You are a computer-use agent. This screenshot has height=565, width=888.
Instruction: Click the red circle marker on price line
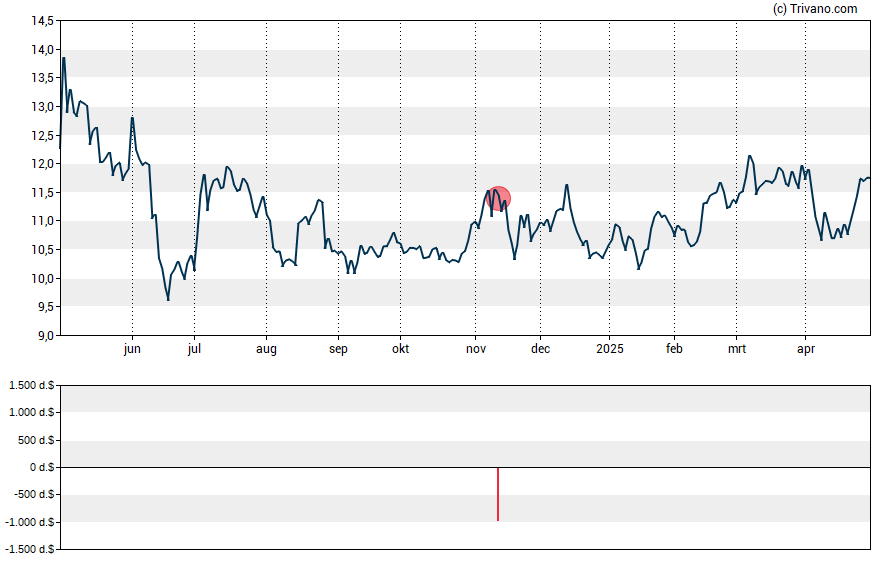coord(498,198)
